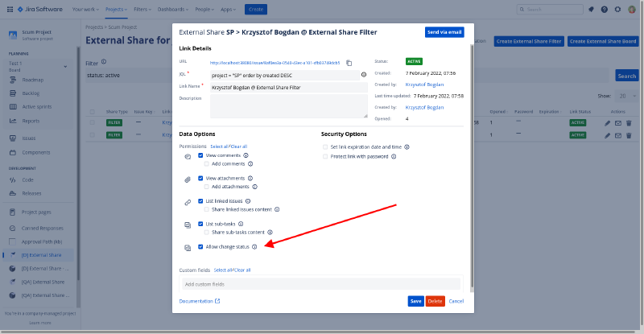Click info icon next to Share sub-tasks content
The width and height of the screenshot is (644, 334).
click(x=270, y=232)
